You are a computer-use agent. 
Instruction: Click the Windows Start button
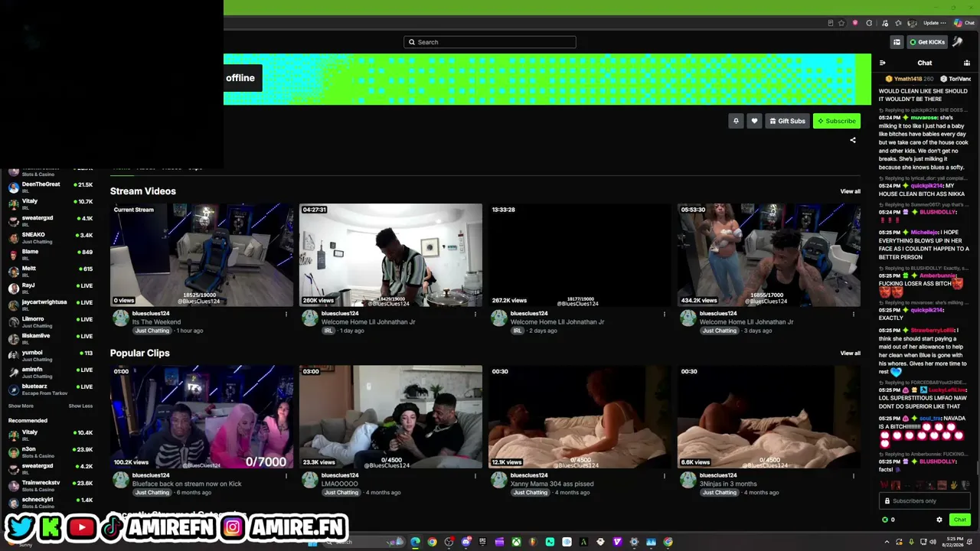(312, 543)
